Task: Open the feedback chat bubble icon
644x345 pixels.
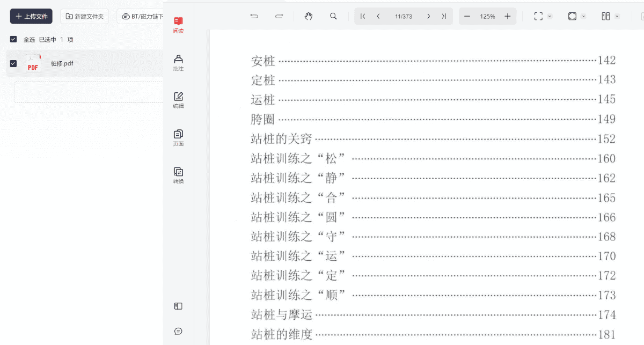Action: 178,332
